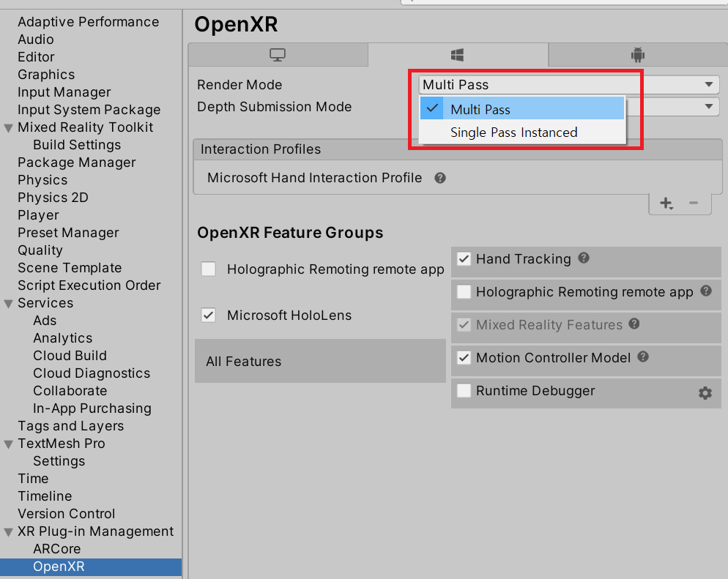Open Physics 2D settings

(53, 198)
